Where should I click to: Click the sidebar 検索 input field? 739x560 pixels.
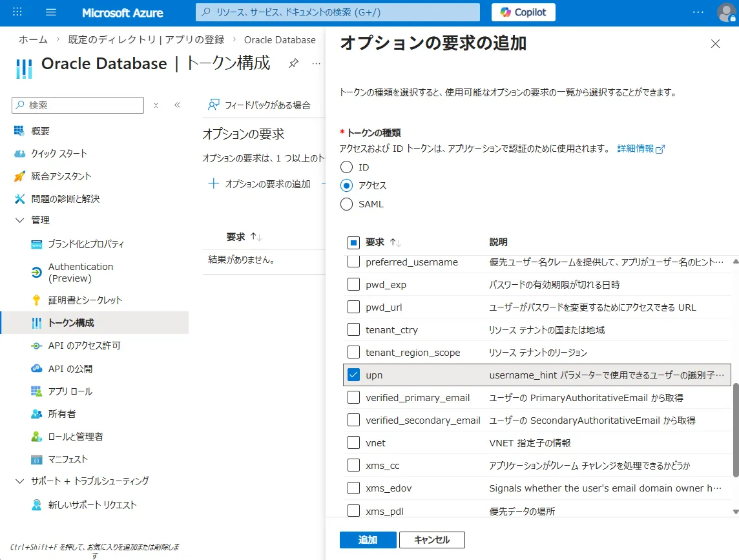coord(78,105)
